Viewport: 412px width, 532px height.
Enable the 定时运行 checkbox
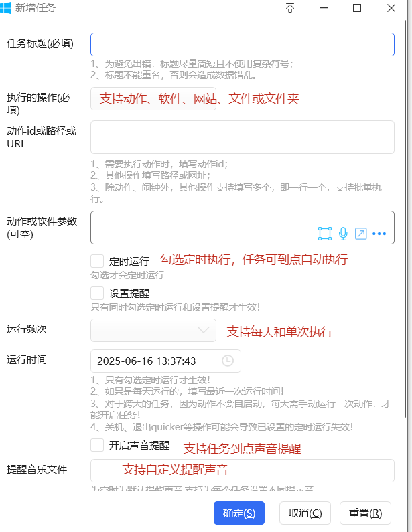(x=97, y=261)
